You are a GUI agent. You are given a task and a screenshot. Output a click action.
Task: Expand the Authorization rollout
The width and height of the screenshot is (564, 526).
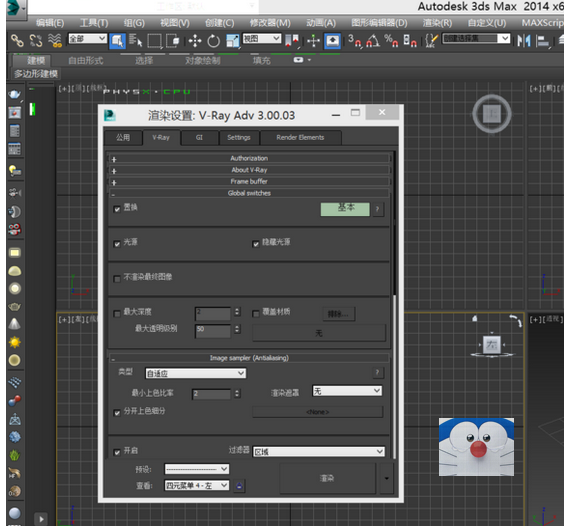pyautogui.click(x=249, y=158)
